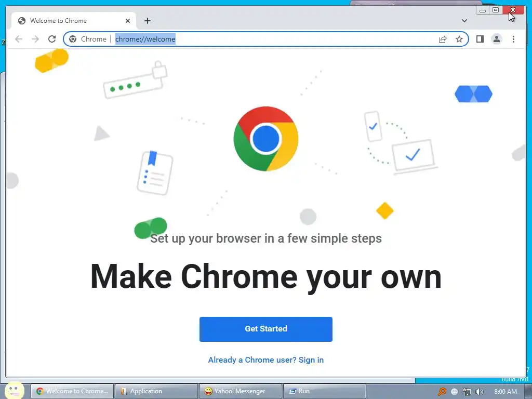Expand the tab search dropdown arrow

coord(464,21)
